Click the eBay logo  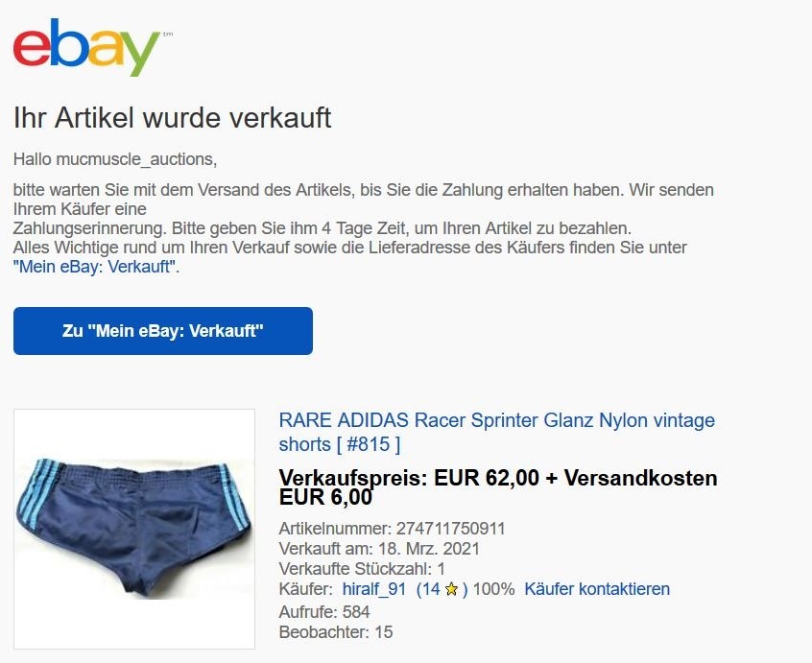click(86, 47)
